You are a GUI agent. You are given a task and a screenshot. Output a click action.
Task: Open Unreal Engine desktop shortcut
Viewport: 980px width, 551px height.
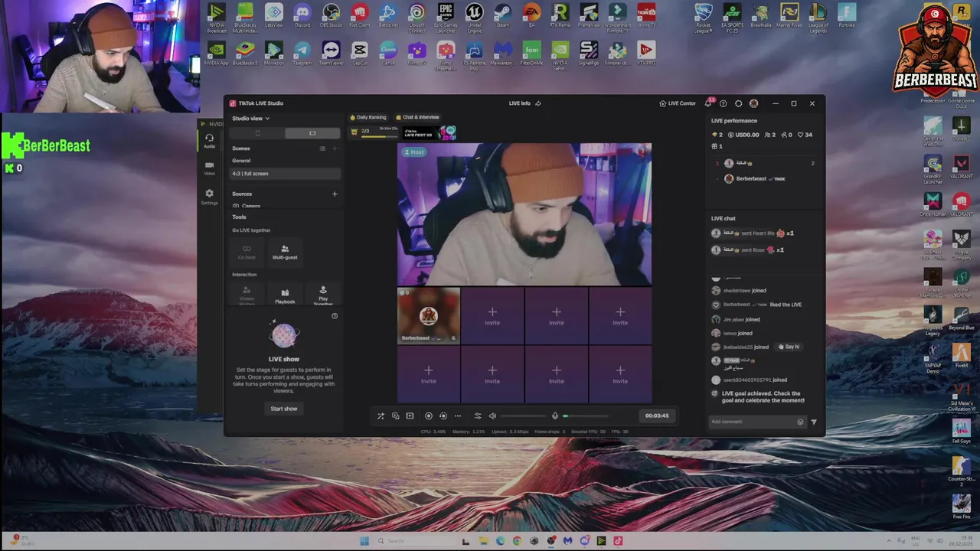pos(474,17)
